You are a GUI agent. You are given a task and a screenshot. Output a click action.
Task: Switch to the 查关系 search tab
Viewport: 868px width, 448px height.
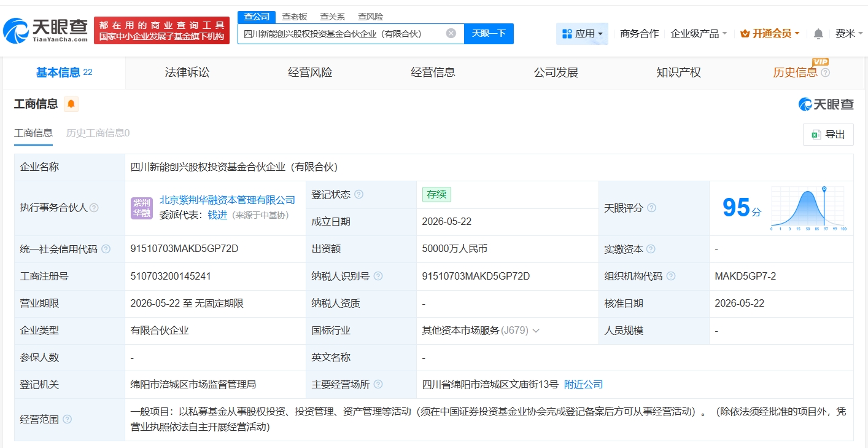[x=333, y=17]
